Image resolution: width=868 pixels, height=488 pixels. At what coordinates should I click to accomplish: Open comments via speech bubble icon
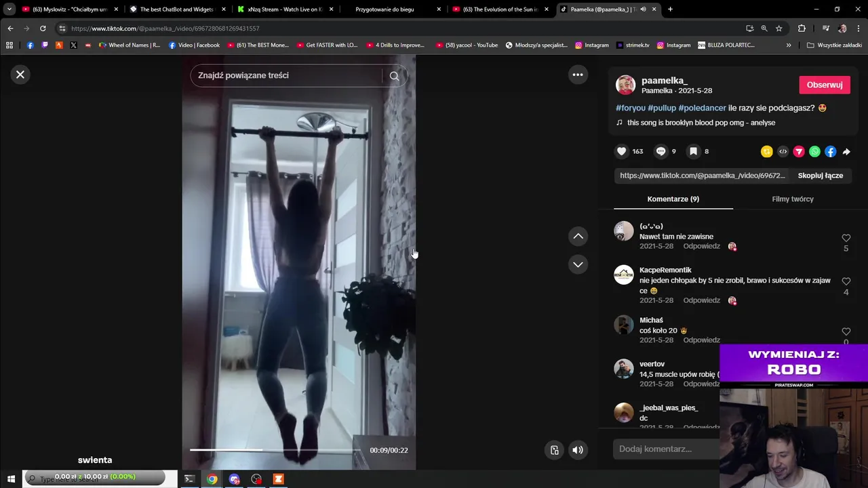coord(660,151)
